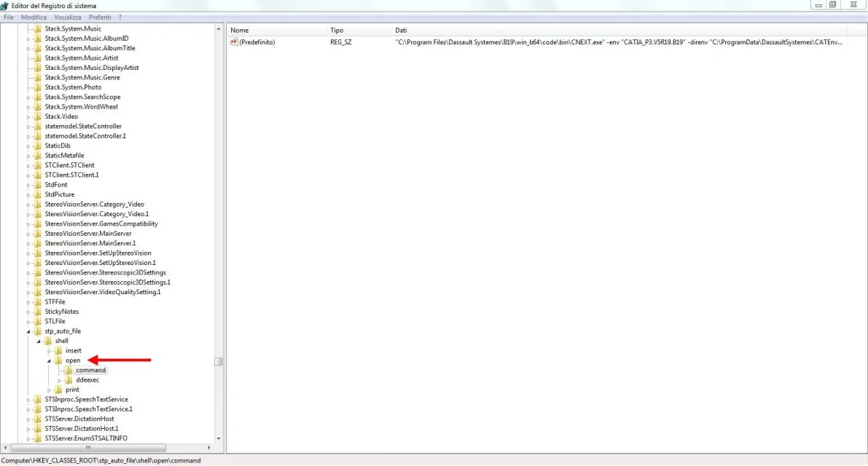Click the folder icon of shell

point(48,341)
